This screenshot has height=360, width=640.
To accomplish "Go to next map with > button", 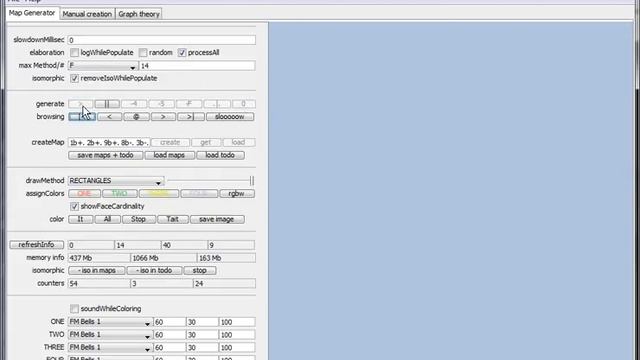I will pos(163,117).
